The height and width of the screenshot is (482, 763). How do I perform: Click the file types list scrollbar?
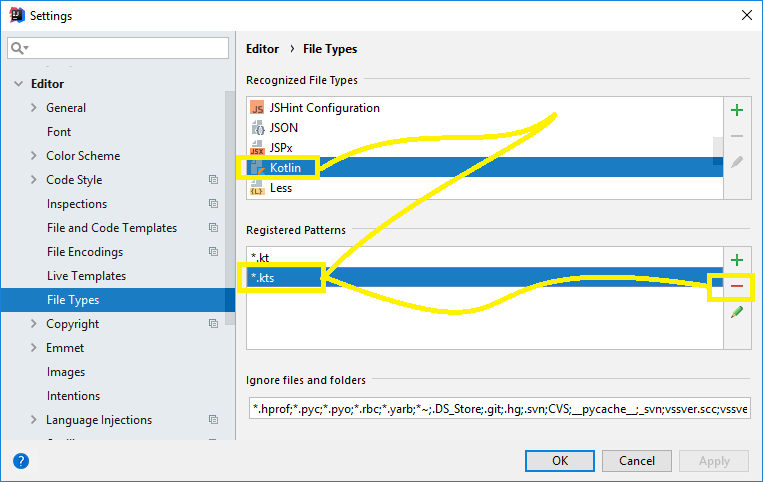pos(718,151)
